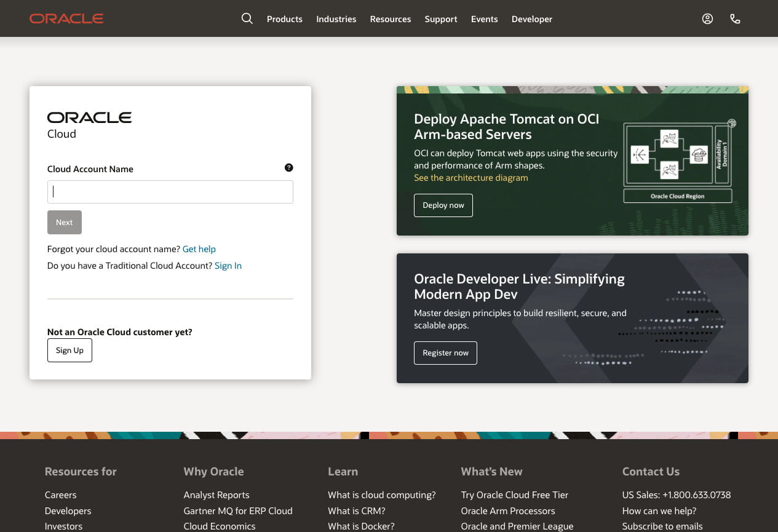This screenshot has width=778, height=532.
Task: Open the Products menu
Action: click(284, 19)
